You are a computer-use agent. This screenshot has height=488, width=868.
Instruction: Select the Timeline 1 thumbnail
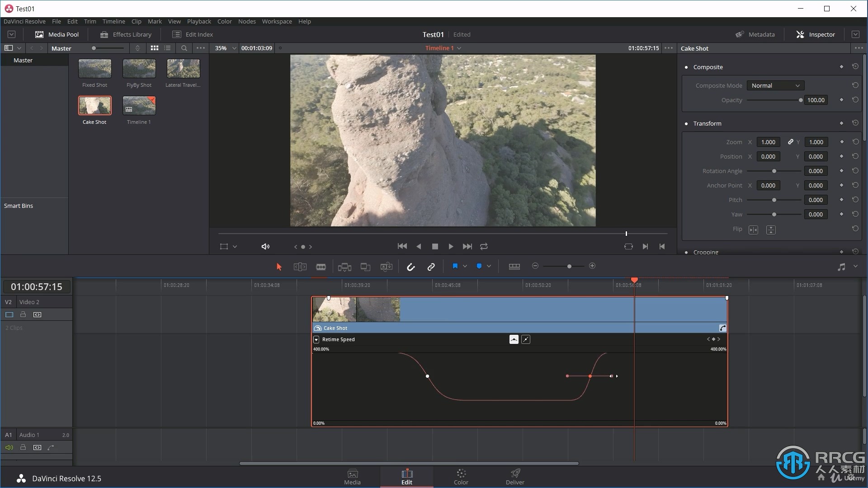click(139, 105)
